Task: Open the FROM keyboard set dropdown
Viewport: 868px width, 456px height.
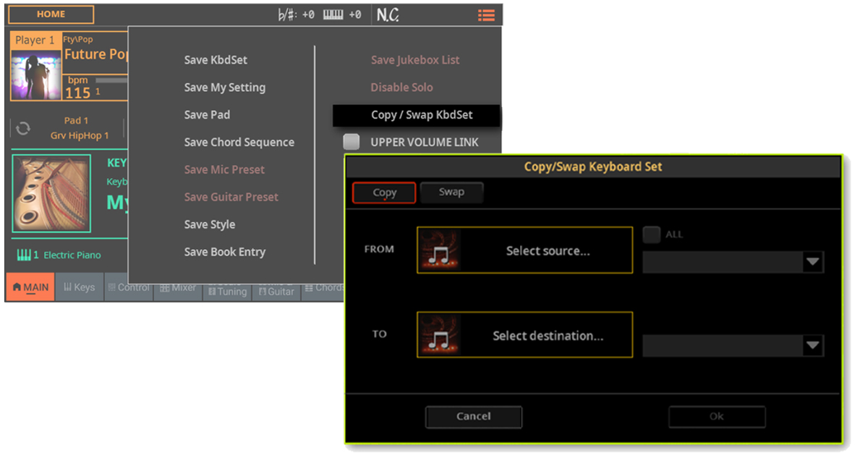Action: tap(733, 262)
